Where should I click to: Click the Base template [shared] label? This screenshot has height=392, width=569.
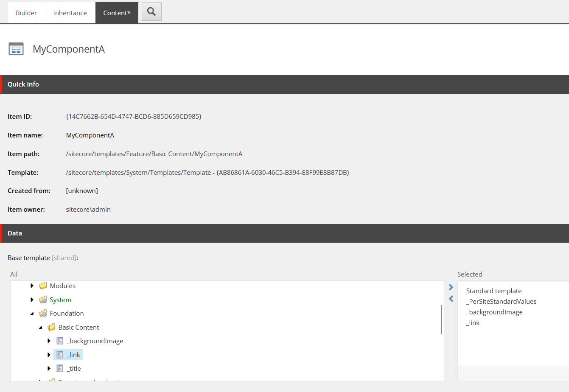point(43,258)
